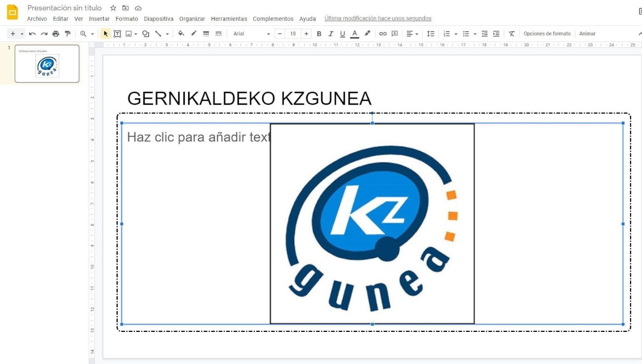Viewport: 642px width, 364px height.
Task: Redo the last action
Action: tap(44, 34)
